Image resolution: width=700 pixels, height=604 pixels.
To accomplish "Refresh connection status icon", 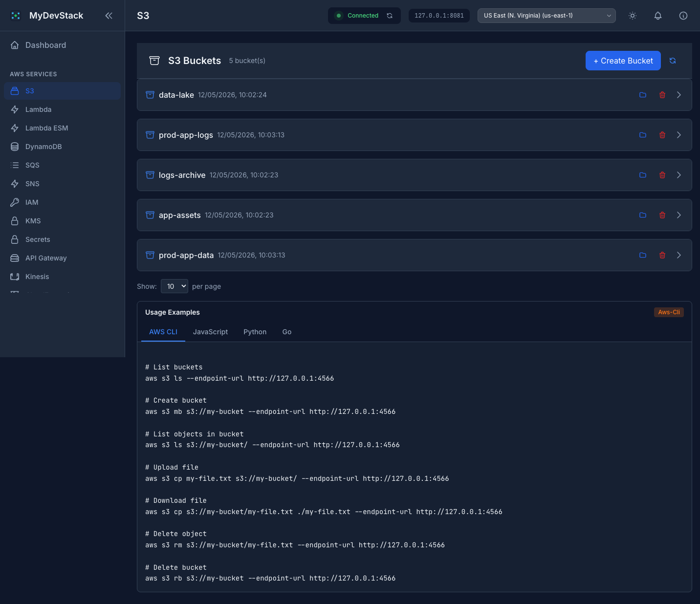I will click(x=390, y=16).
